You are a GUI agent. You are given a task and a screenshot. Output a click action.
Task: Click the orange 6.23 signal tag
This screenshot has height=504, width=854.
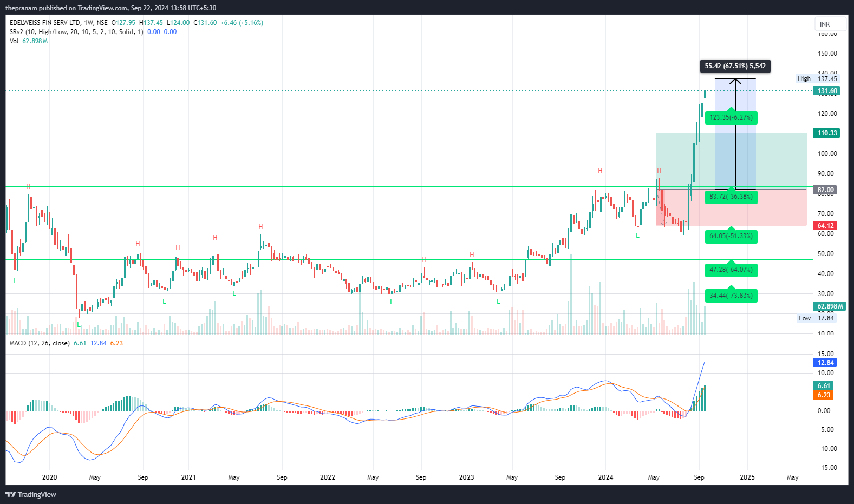tap(824, 395)
